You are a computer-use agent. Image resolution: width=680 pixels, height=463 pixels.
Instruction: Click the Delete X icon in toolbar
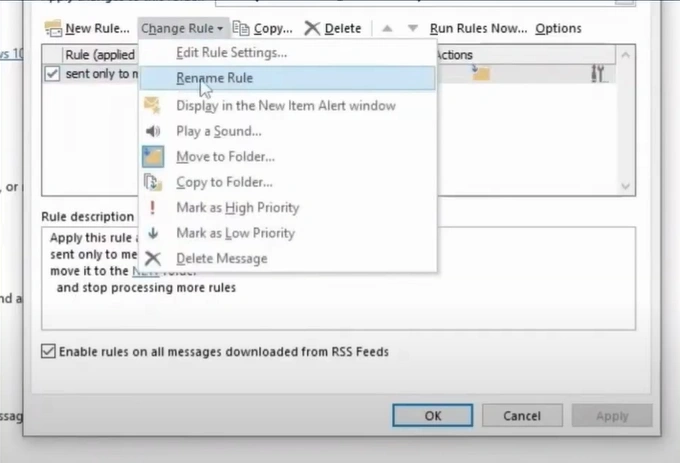pos(312,28)
